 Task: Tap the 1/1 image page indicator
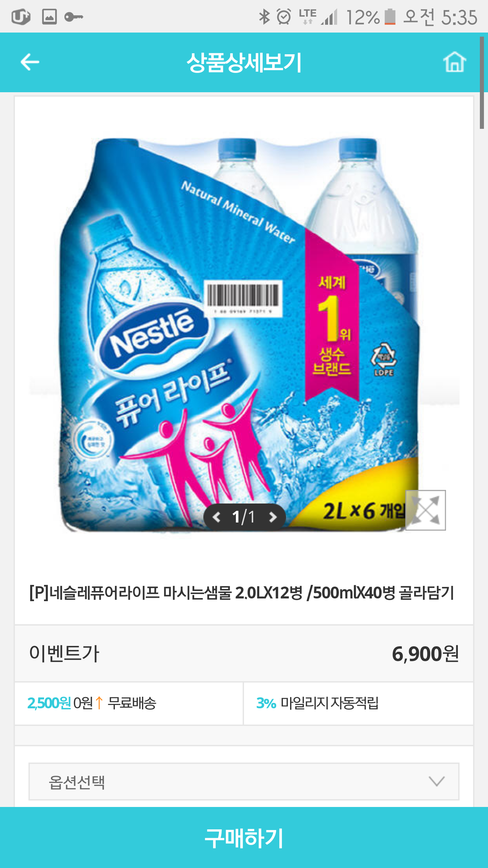click(x=244, y=517)
